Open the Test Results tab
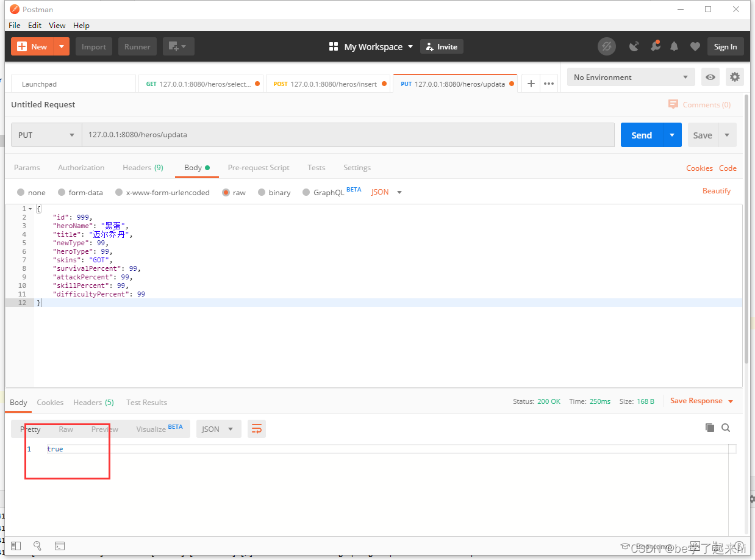The image size is (755, 560). [146, 403]
